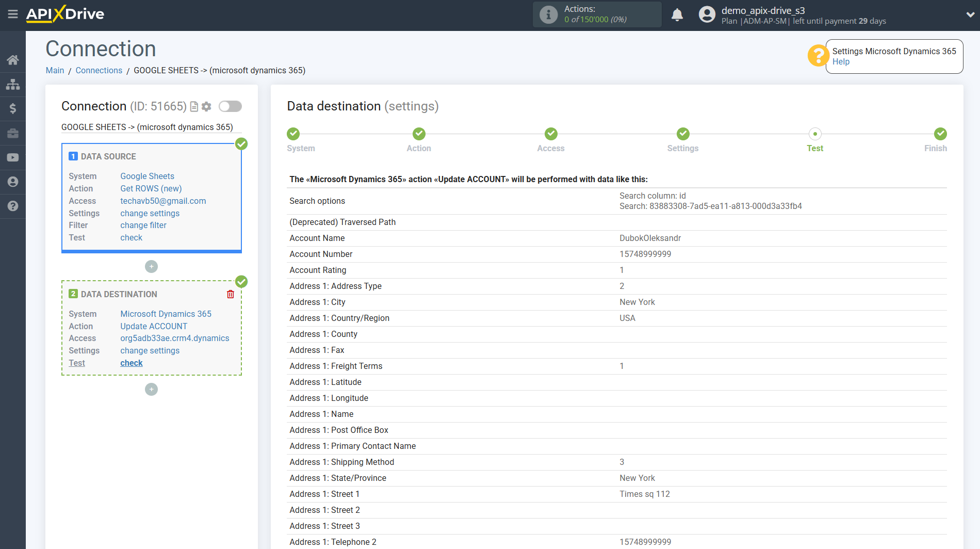Open the Main breadcrumb link
Viewport: 980px width, 549px height.
coord(55,70)
